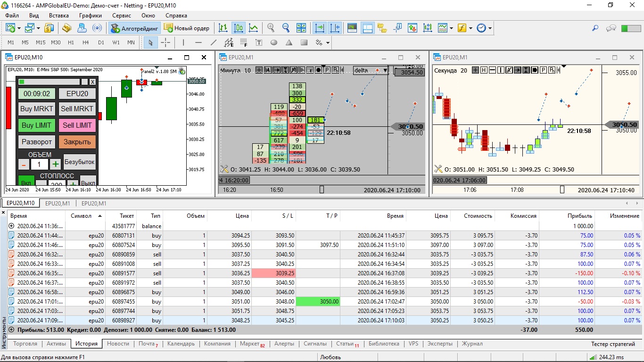This screenshot has height=362, width=644.
Task: Toggle chart shift from right border
Action: (335, 28)
